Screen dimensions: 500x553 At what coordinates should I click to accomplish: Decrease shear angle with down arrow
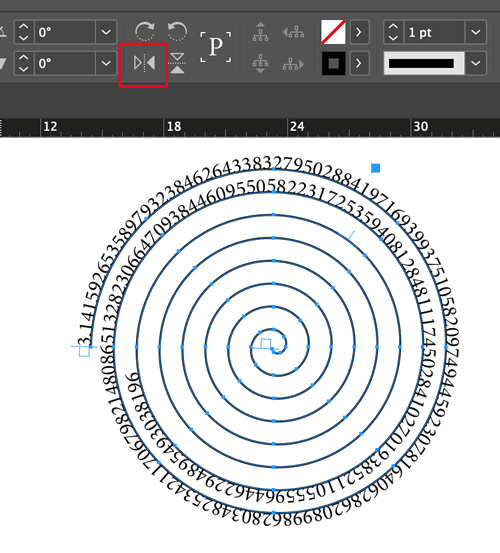coord(23,69)
